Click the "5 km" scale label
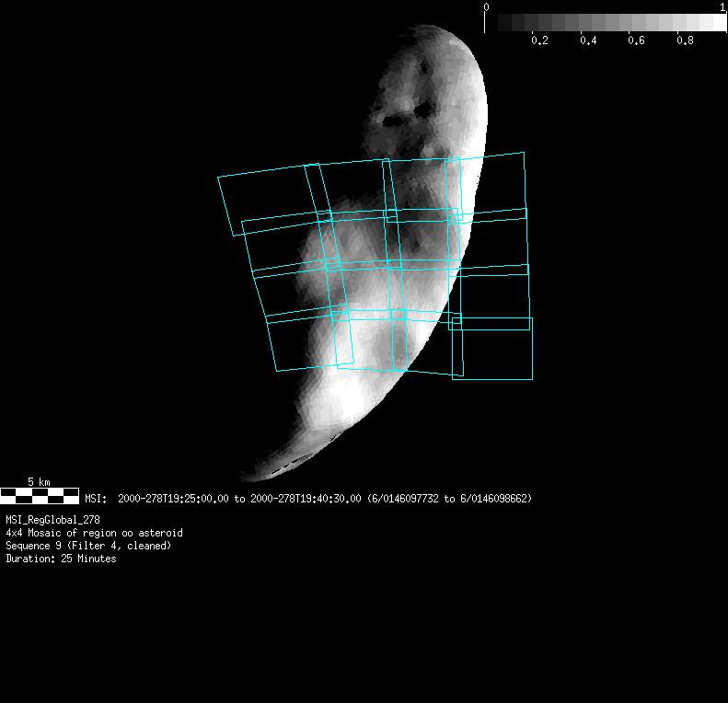The width and height of the screenshot is (728, 703). click(x=39, y=481)
